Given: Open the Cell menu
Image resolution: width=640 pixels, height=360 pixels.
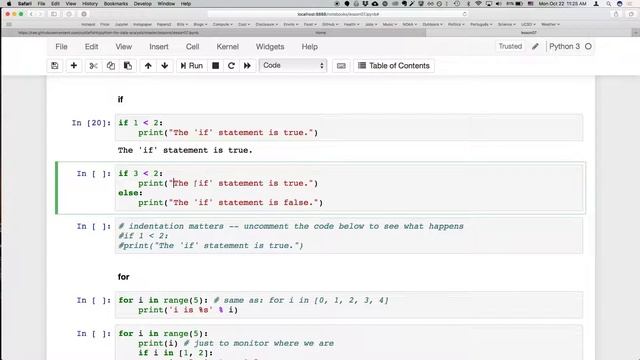Looking at the screenshot, I should coord(192,47).
